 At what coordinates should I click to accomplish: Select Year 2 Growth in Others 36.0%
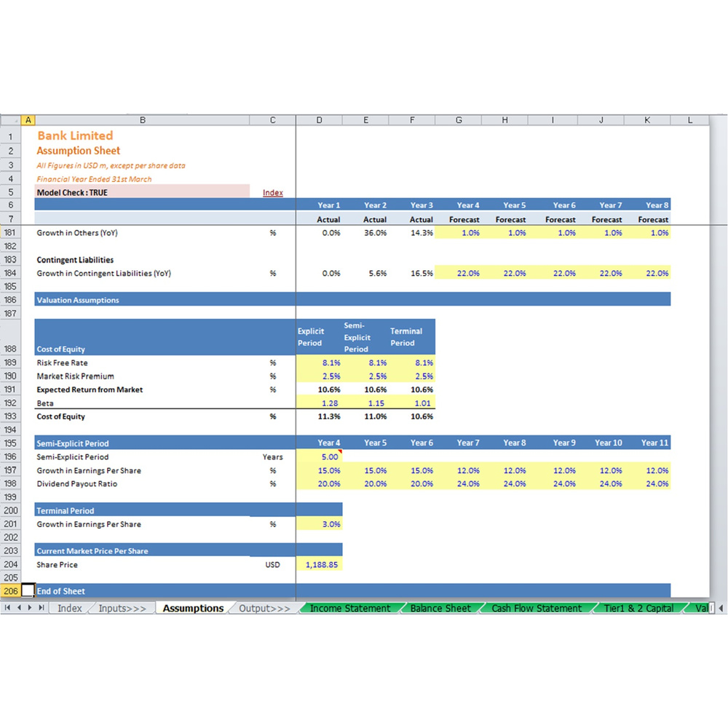pyautogui.click(x=365, y=233)
